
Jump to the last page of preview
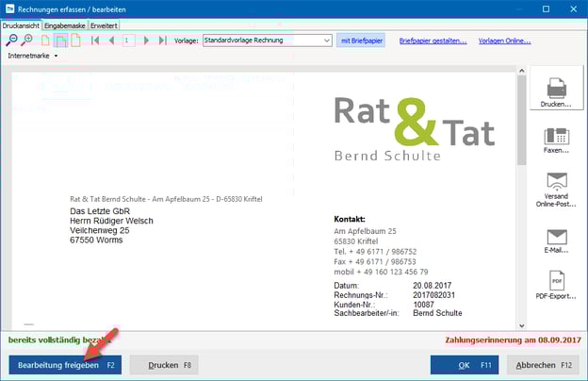point(163,41)
